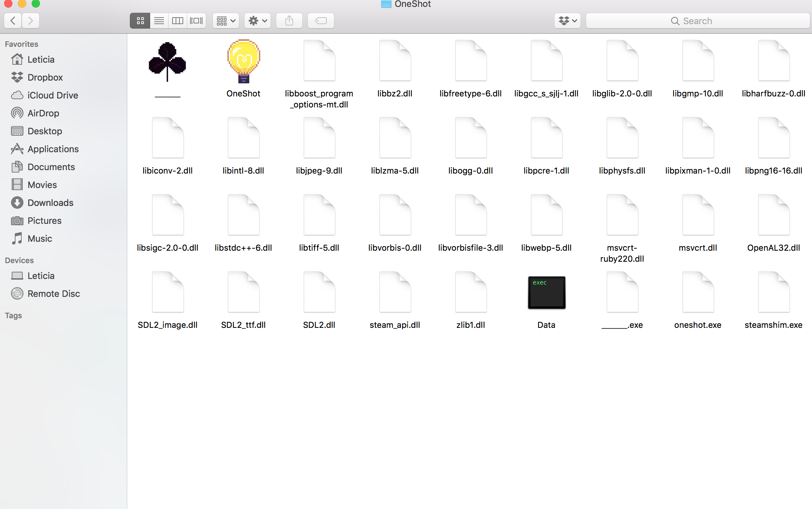Open the Dropbox status dropdown in the toolbar
The width and height of the screenshot is (812, 509).
click(x=567, y=20)
